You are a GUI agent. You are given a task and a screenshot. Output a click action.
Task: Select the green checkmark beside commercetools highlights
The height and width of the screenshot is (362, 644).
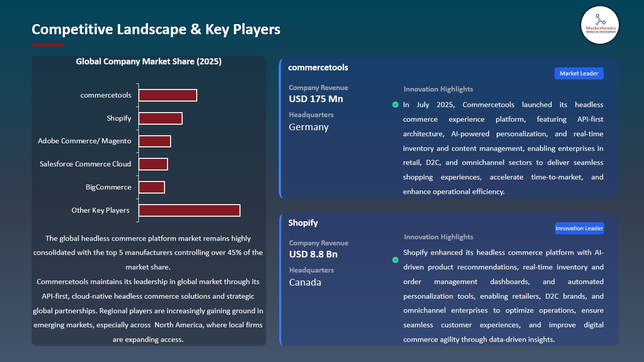(395, 105)
